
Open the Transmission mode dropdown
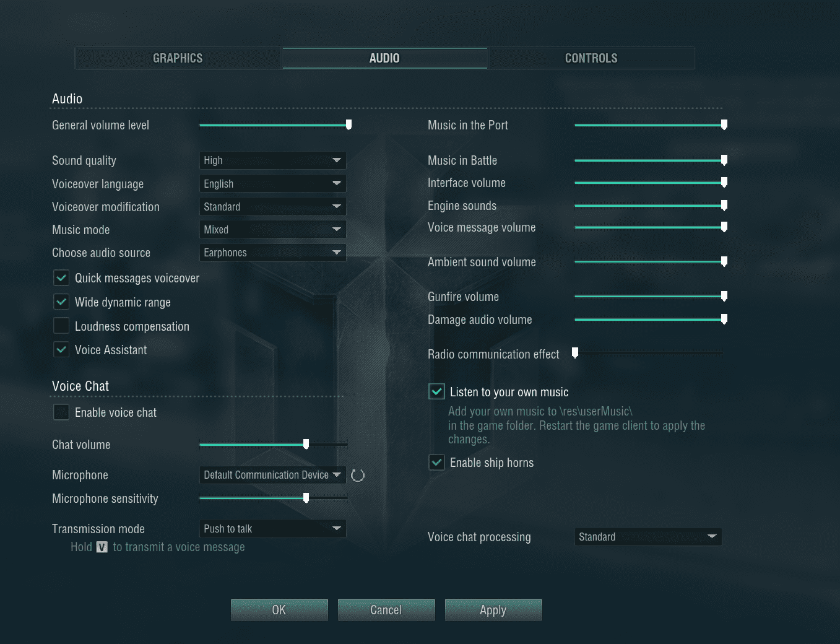click(272, 529)
